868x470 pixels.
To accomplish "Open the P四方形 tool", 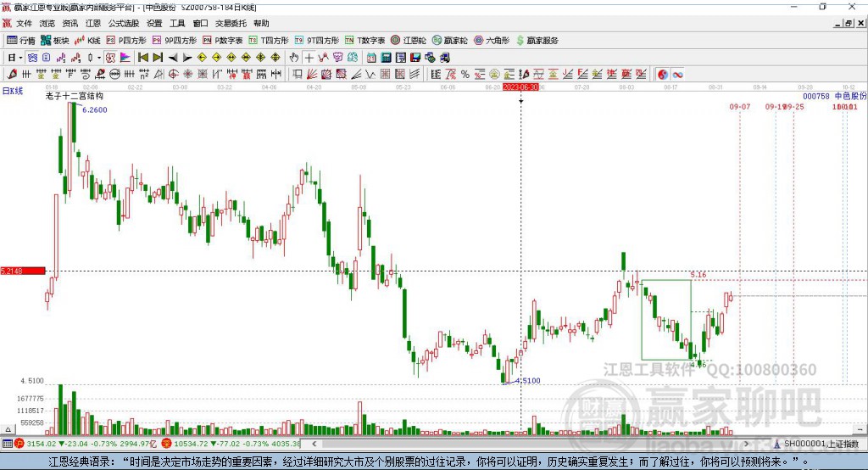I will pos(125,41).
